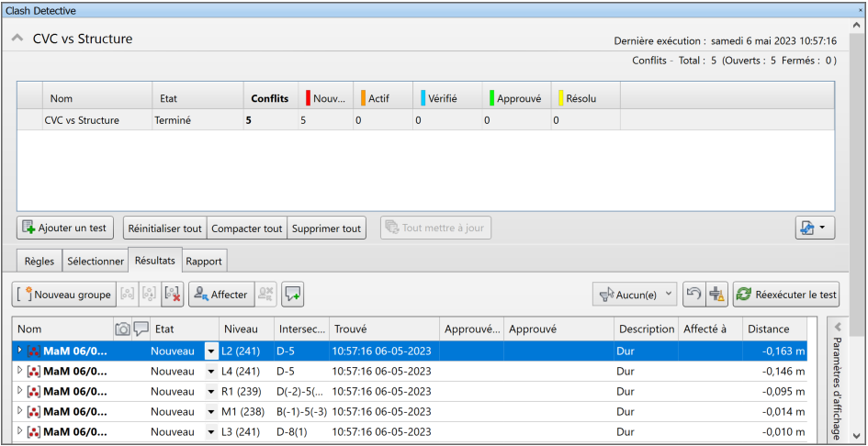Image resolution: width=868 pixels, height=446 pixels.
Task: Click distance value -0,095 m
Action: click(x=783, y=392)
